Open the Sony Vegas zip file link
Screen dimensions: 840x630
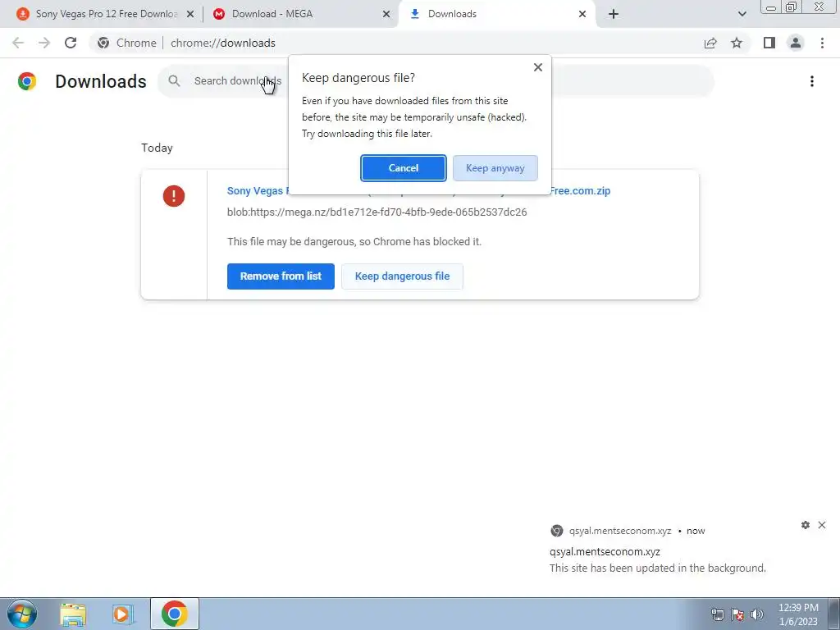580,190
